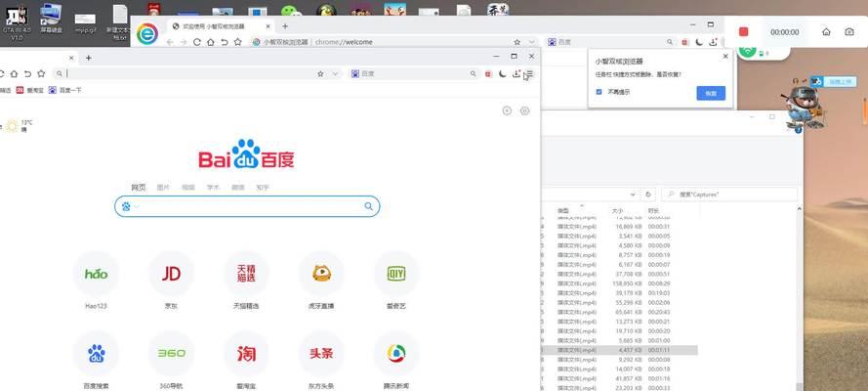This screenshot has width=868, height=391.
Task: Open the hamburger menu in front browser
Action: coord(530,73)
